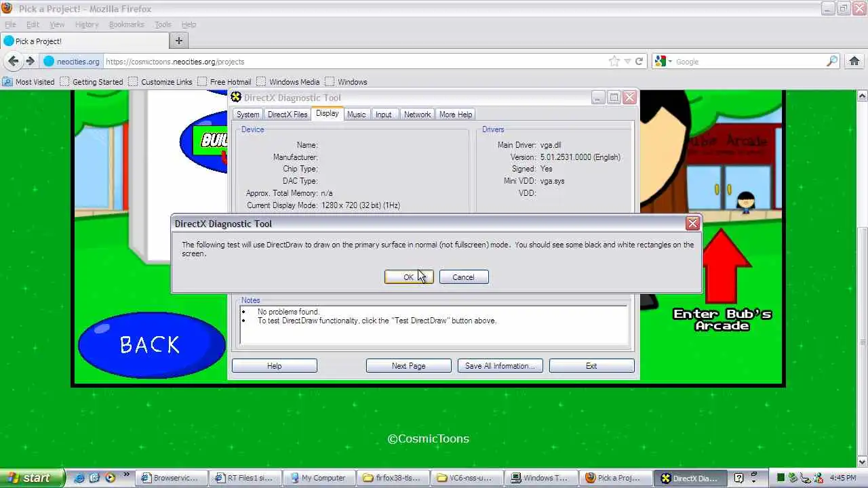Open the Firefox Help menu
Viewport: 868px width, 488px height.
point(189,24)
